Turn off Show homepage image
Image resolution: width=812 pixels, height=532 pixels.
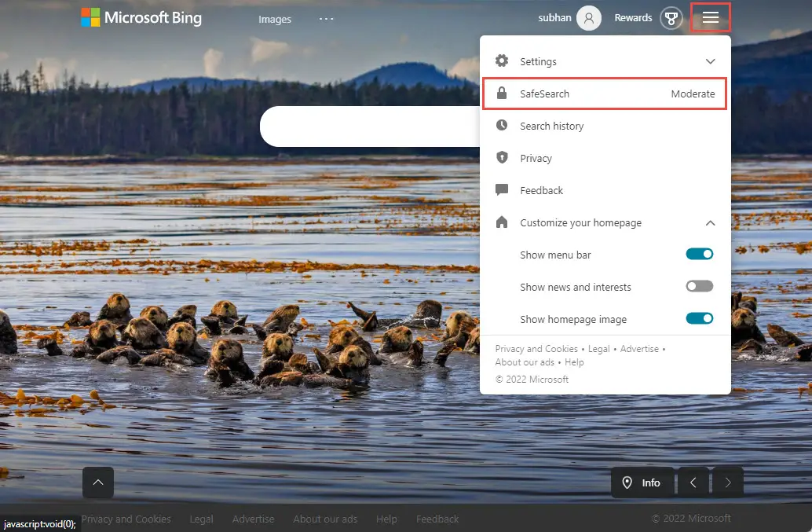699,318
